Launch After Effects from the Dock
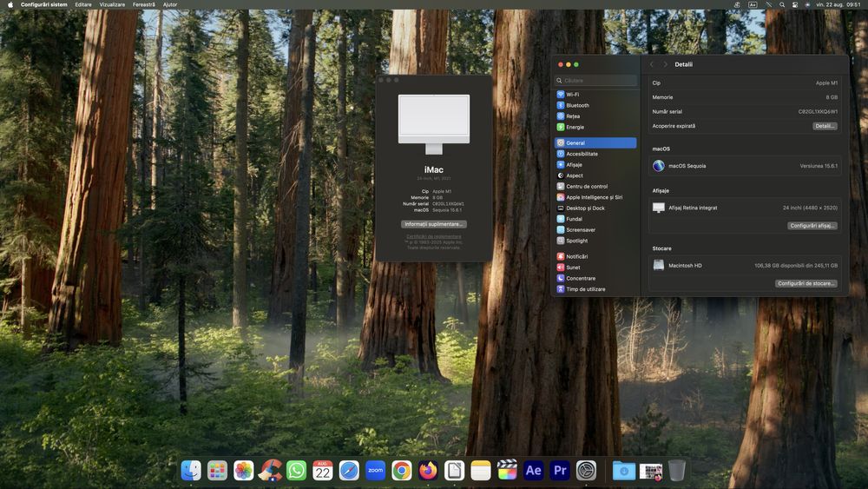868x489 pixels. (534, 471)
